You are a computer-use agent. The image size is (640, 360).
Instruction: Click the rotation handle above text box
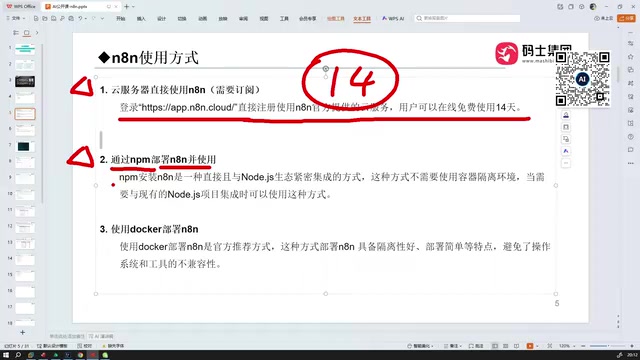click(x=326, y=69)
